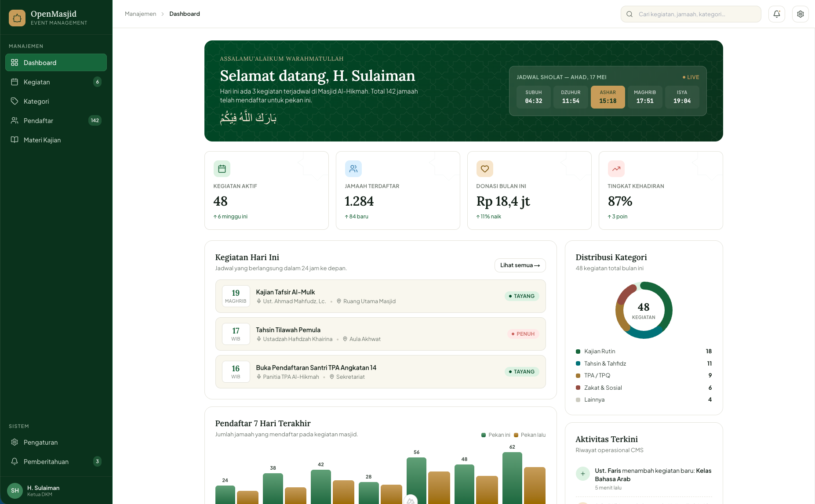Click the Pekan lalu chart legend
Viewport: 815px width, 504px height.
coord(530,435)
